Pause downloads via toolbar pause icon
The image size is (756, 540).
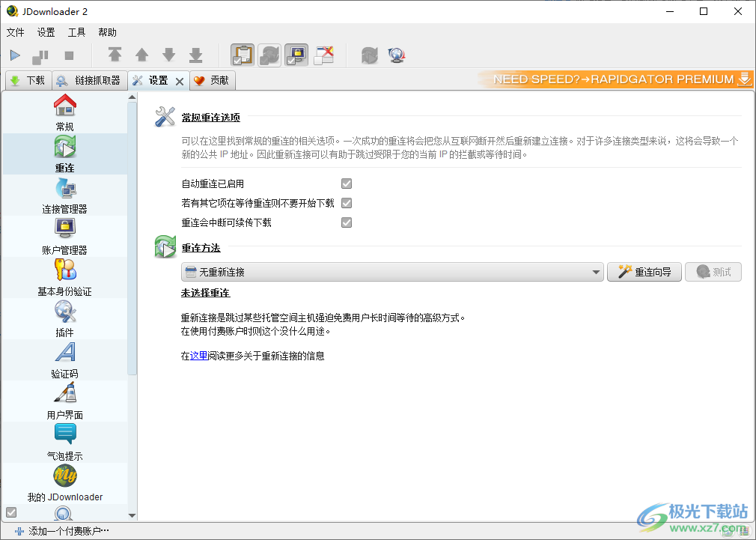(40, 56)
